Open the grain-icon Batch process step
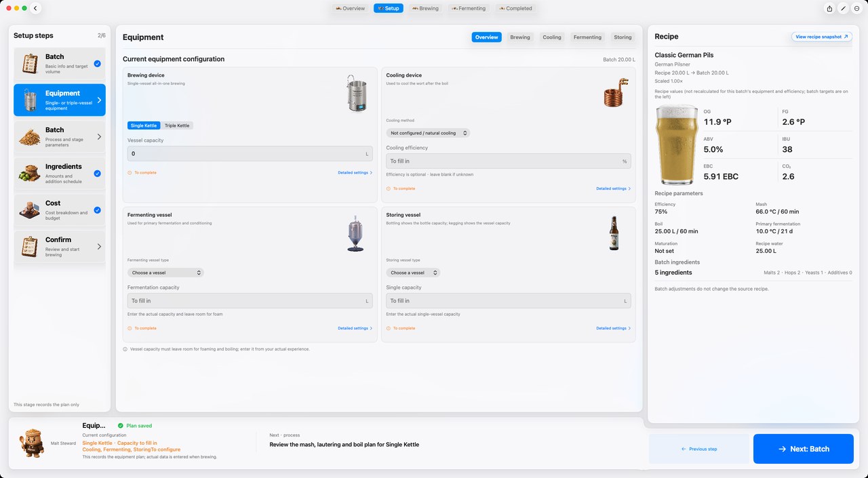This screenshot has width=868, height=478. (30, 137)
